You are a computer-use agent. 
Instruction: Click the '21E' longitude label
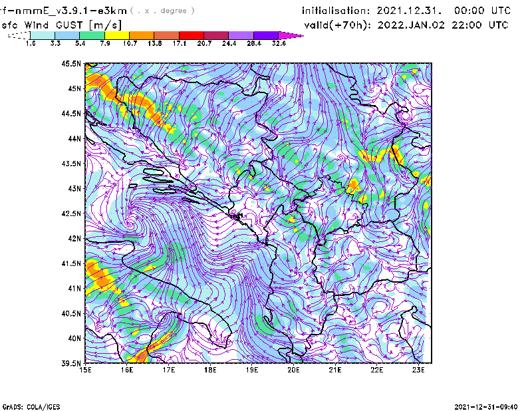tap(335, 370)
